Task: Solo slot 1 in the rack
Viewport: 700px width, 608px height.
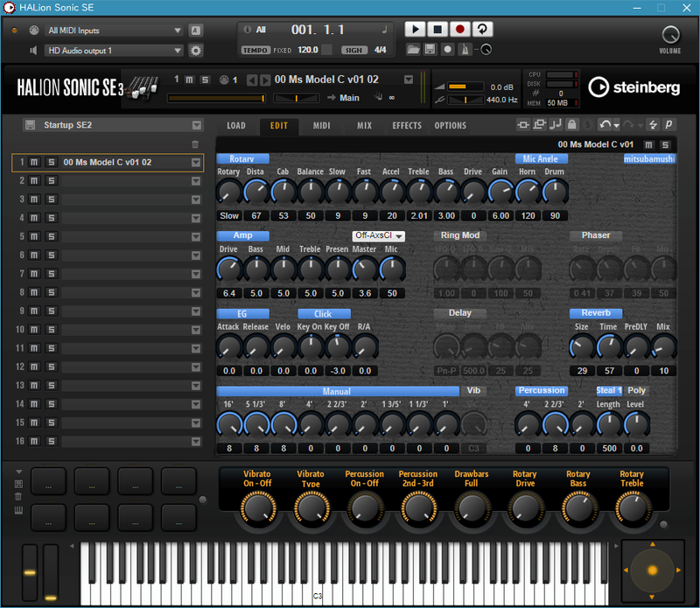Action: coord(52,162)
